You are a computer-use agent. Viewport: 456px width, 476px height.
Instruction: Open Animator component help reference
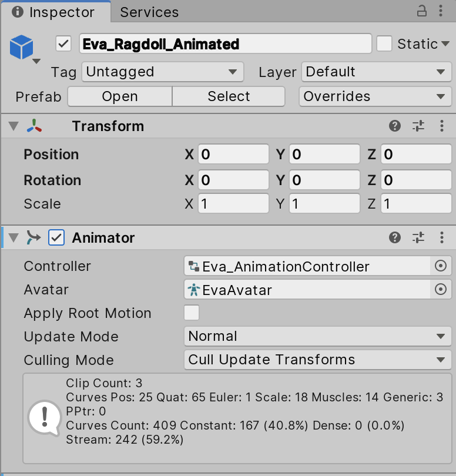pyautogui.click(x=395, y=237)
